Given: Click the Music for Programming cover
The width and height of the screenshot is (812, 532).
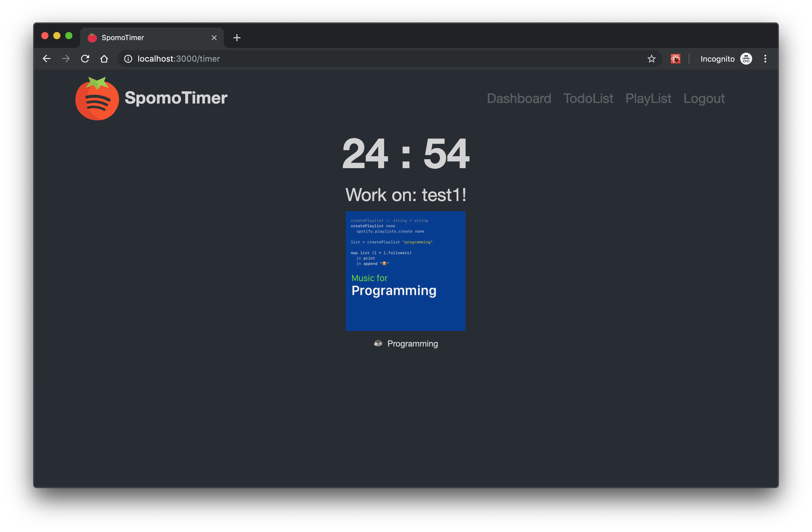Looking at the screenshot, I should pyautogui.click(x=405, y=271).
